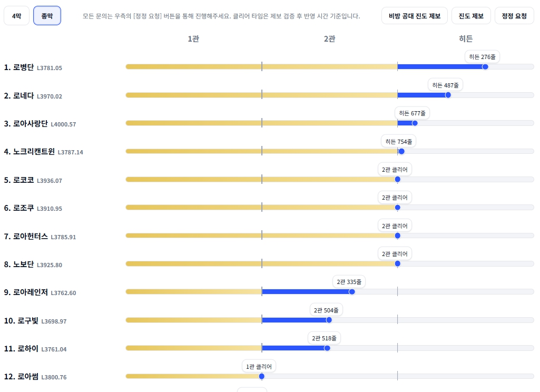Click team name 로병단 in the ranking

click(23, 67)
